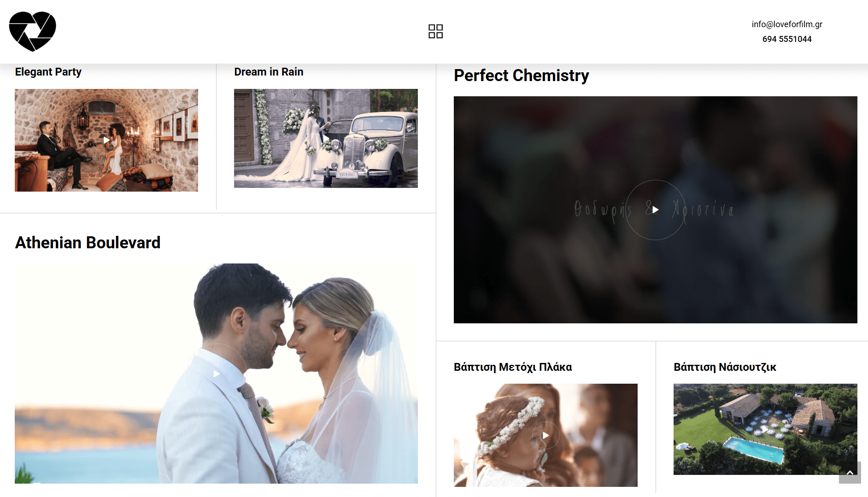Screen dimensions: 868x497
Task: Click the info@loveforfilm.gr email address
Action: click(786, 24)
